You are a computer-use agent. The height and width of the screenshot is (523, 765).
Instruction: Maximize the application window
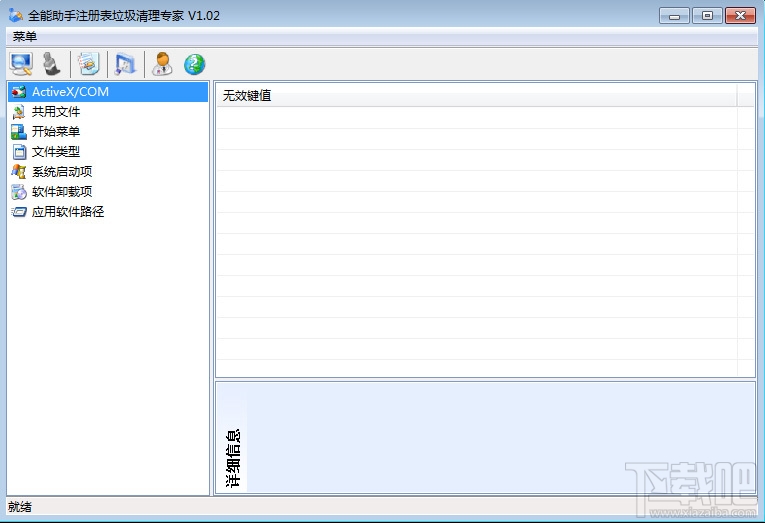point(707,16)
